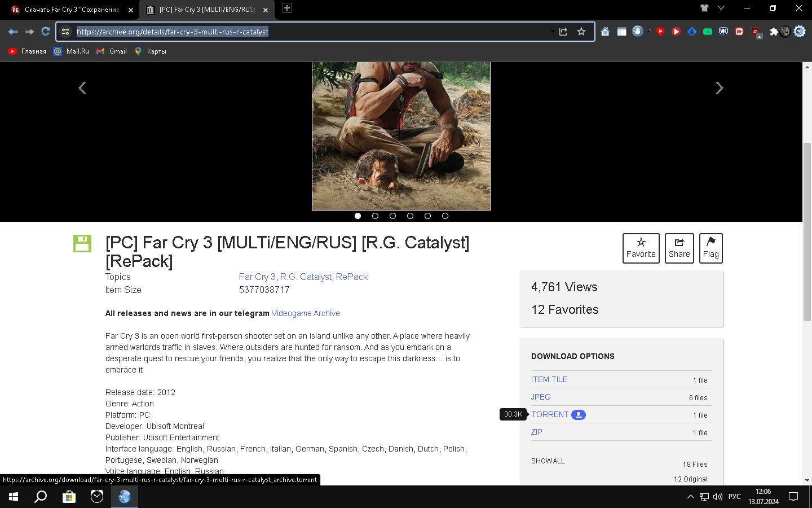Expand hidden system tray icons
The width and height of the screenshot is (812, 508).
[x=690, y=497]
